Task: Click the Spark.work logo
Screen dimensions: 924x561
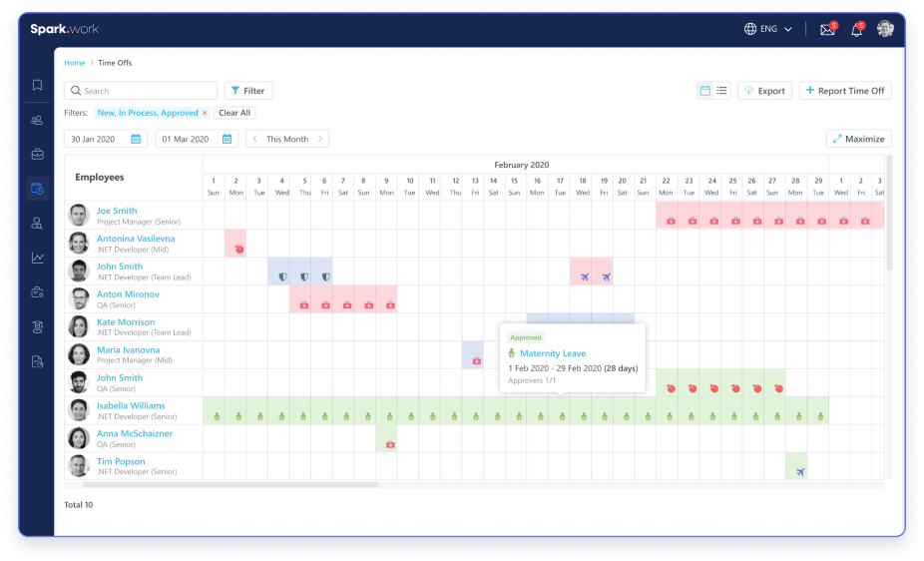Action: (64, 29)
